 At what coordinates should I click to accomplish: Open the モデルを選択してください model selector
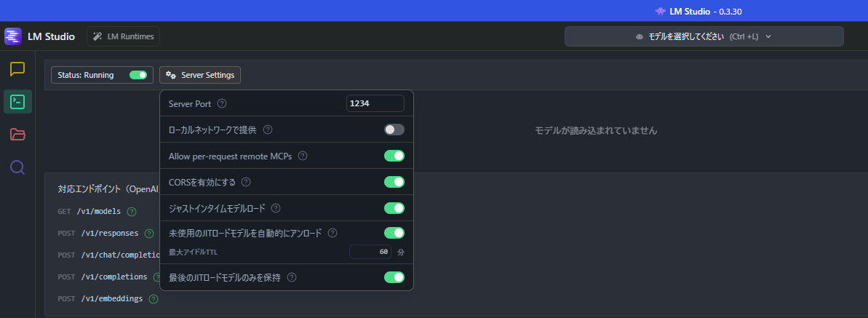704,36
